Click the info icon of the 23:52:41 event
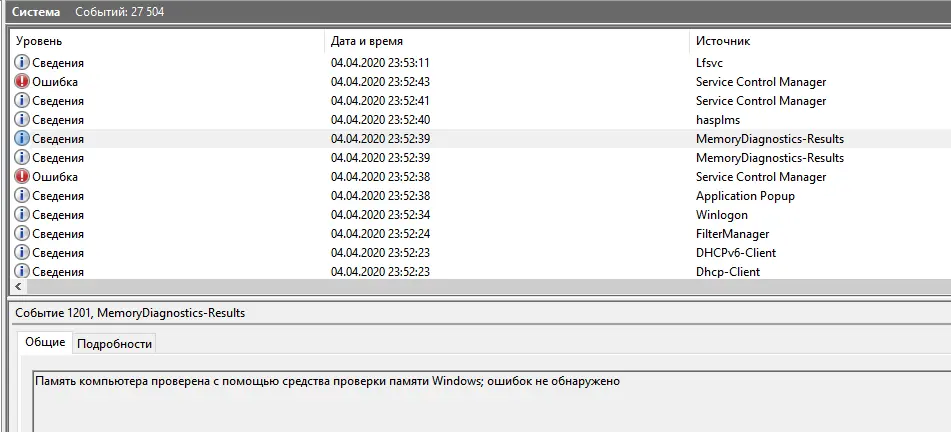Screen dimensions: 951x432 (x=22, y=101)
